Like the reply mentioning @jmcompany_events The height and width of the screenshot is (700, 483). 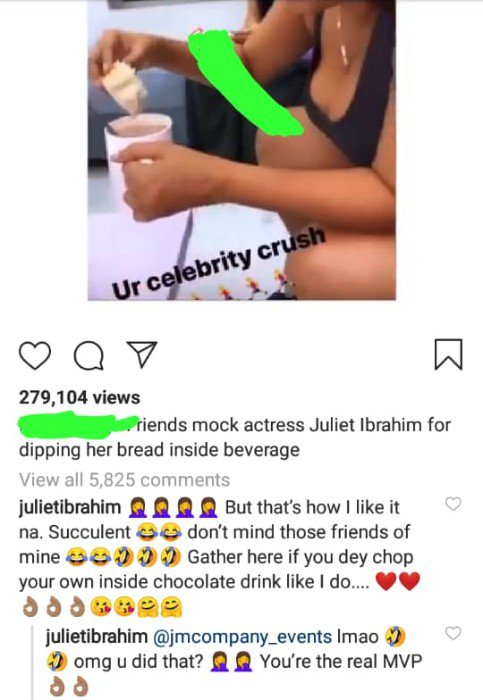[x=453, y=633]
